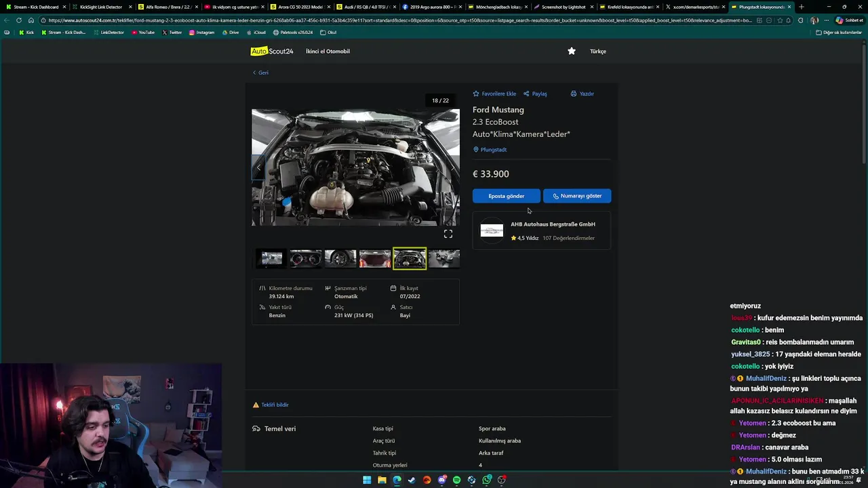The height and width of the screenshot is (488, 868).
Task: Click the '39.124 km' mileage value
Action: pyautogui.click(x=281, y=296)
